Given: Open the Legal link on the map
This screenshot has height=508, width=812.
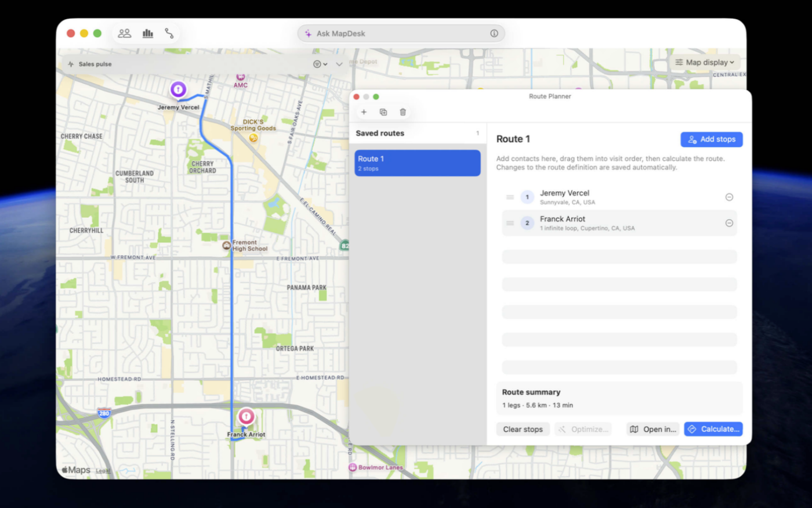Looking at the screenshot, I should click(103, 471).
